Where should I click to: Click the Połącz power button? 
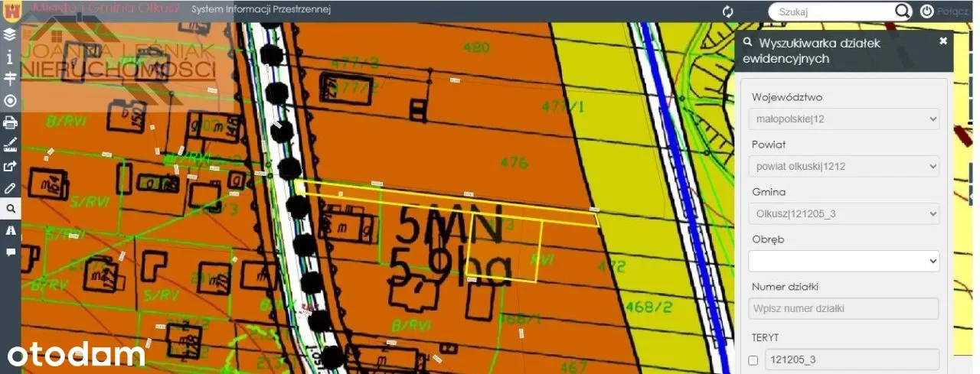(926, 11)
